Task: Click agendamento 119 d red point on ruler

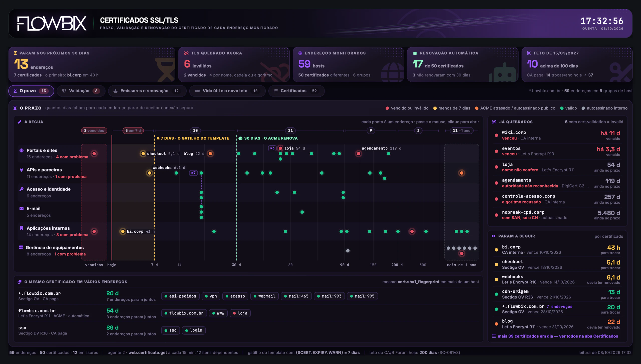Action: click(x=359, y=154)
